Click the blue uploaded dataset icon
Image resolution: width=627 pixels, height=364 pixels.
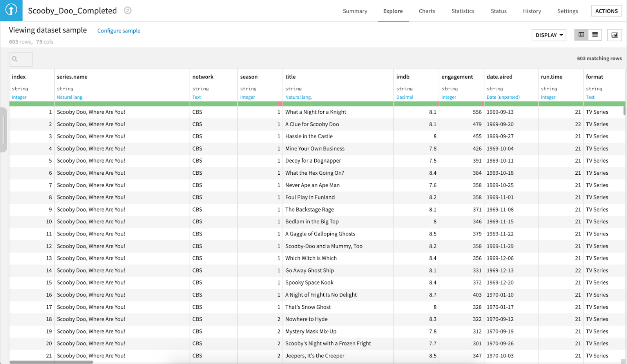point(11,11)
